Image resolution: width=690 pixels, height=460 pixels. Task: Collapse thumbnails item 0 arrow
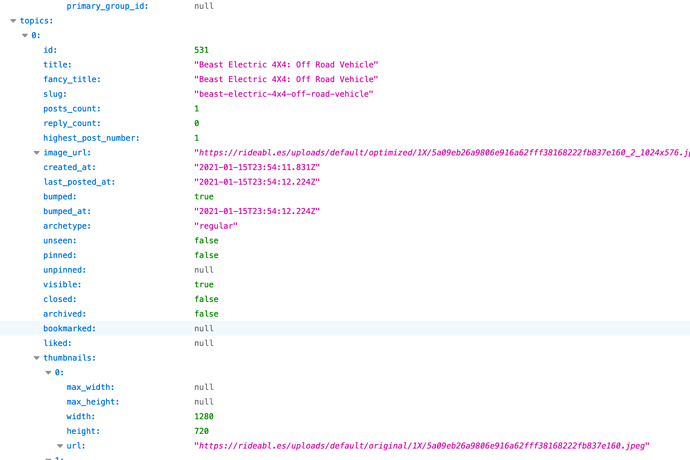pos(48,372)
